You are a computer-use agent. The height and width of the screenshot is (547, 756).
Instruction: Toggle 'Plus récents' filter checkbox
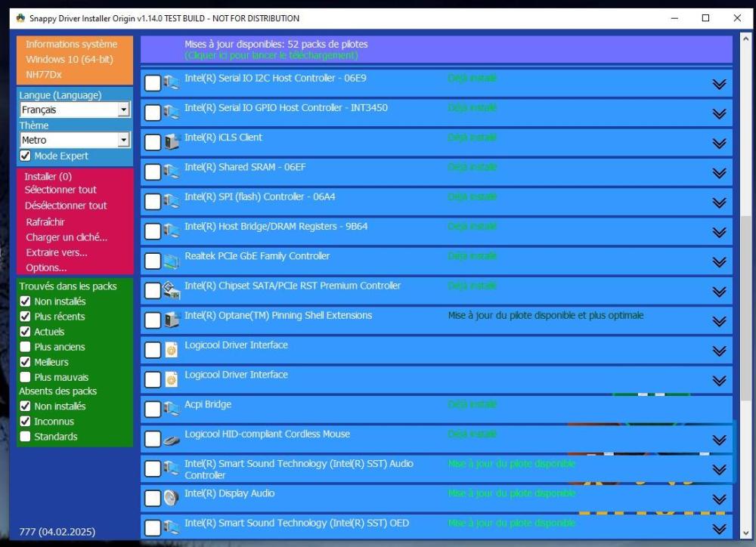25,316
